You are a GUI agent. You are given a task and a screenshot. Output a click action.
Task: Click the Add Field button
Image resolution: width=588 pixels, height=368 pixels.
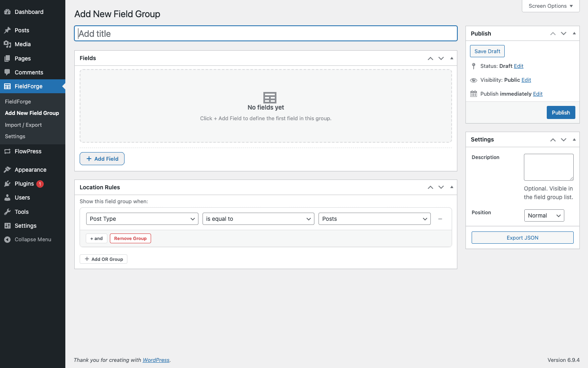click(102, 159)
